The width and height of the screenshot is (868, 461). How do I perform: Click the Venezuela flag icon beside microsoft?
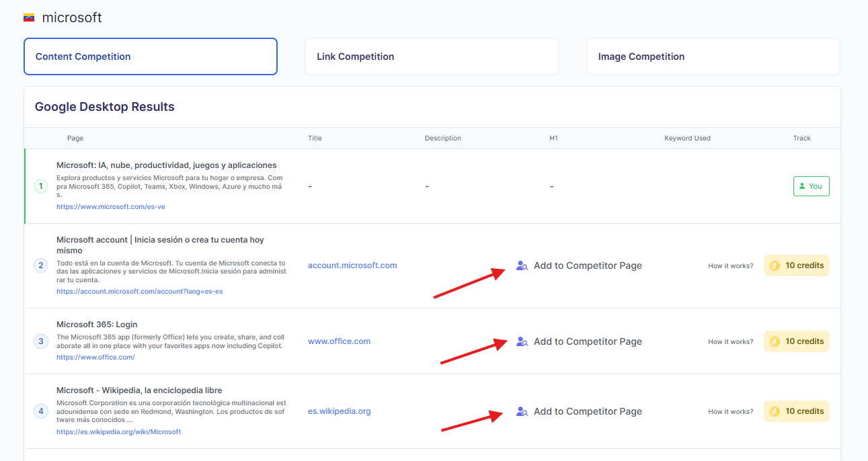point(29,18)
